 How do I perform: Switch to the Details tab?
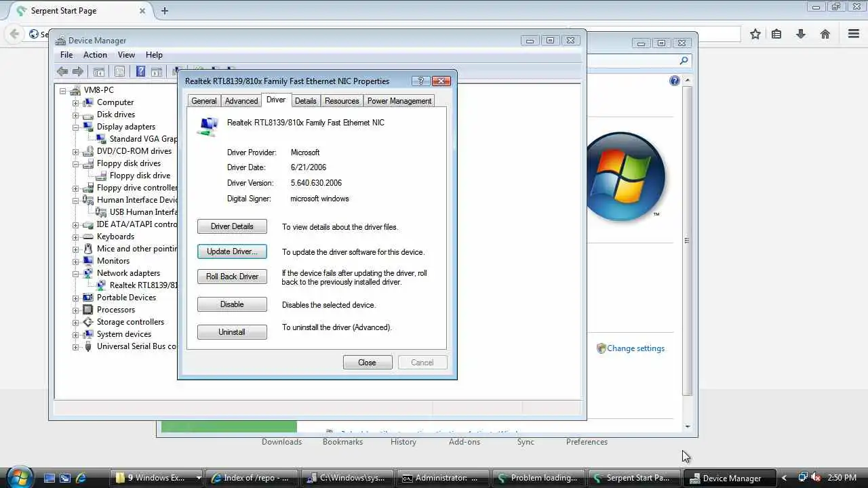(305, 101)
